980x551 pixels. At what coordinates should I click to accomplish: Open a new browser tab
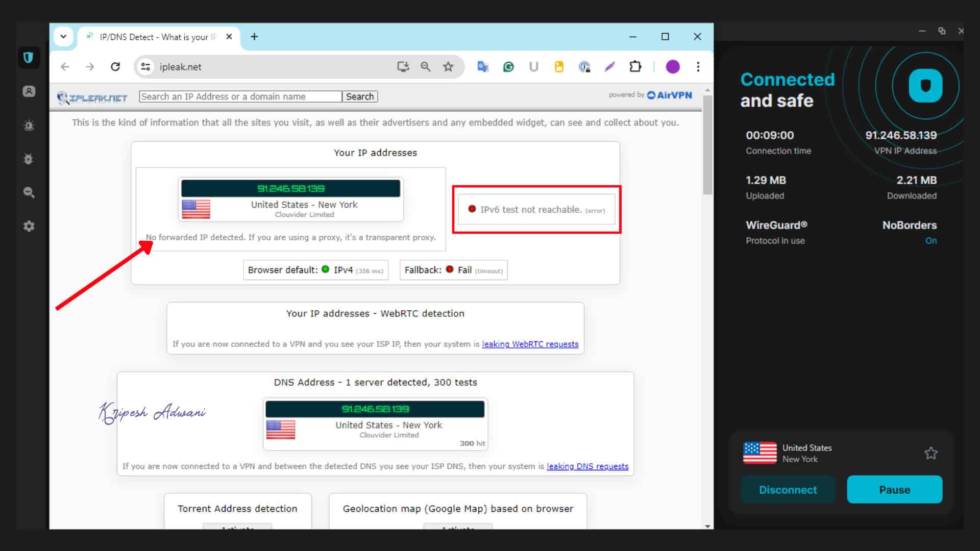pos(254,37)
